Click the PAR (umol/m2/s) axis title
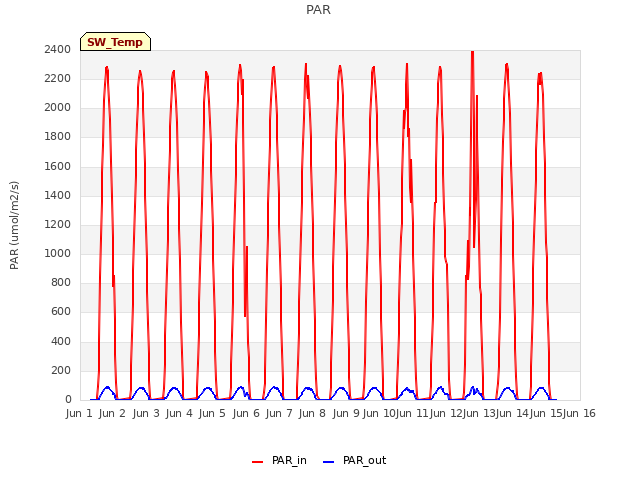Image resolution: width=640 pixels, height=480 pixels. (x=14, y=225)
